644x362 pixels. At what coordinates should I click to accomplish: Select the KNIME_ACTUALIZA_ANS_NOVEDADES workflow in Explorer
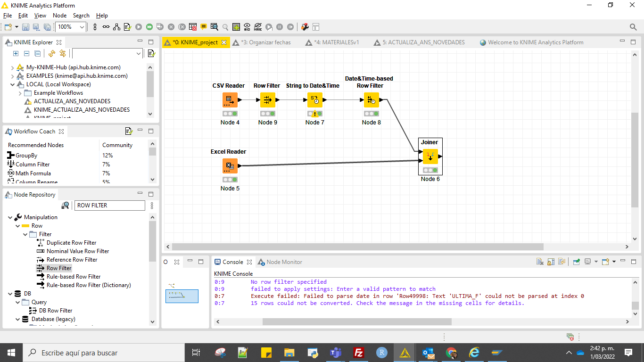click(82, 110)
